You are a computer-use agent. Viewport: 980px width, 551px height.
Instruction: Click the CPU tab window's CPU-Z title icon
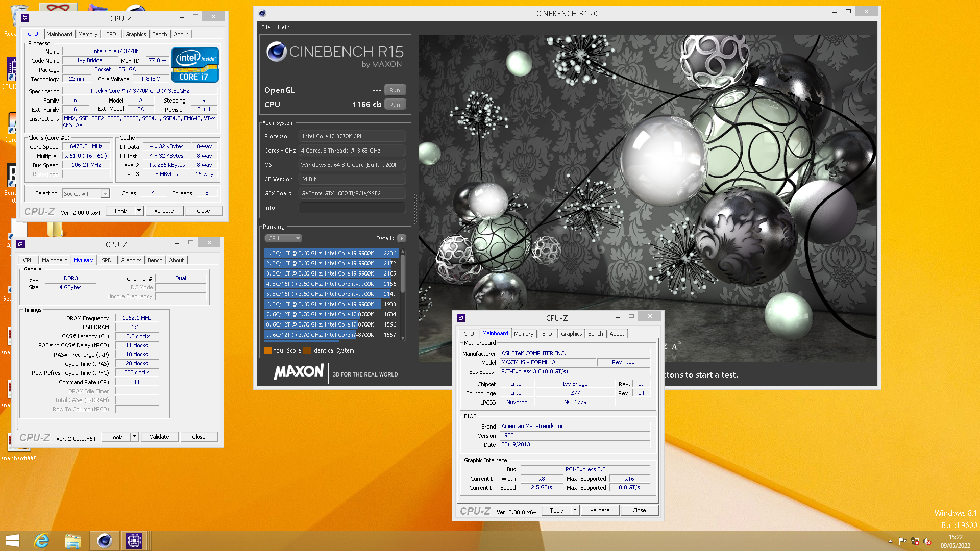tap(25, 18)
